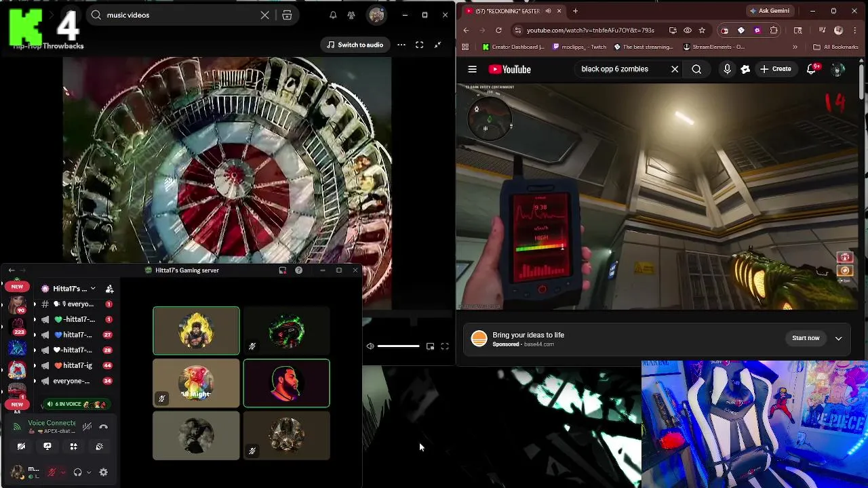Open Spotify video more options (three dots)

pyautogui.click(x=401, y=45)
